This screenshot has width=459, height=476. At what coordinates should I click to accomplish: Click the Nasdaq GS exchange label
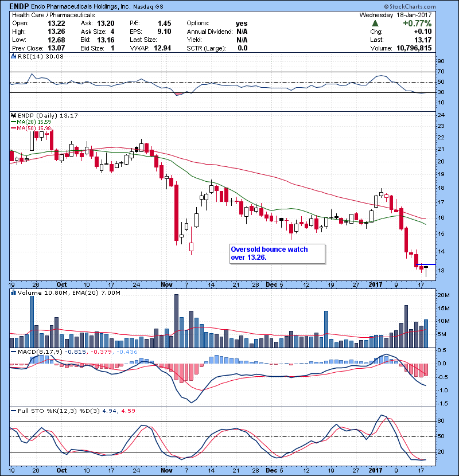[x=148, y=6]
